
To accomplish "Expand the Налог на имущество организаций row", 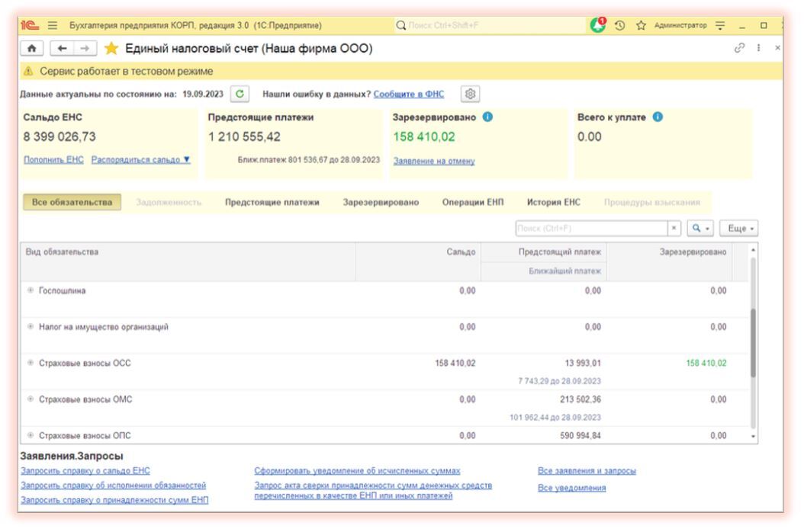I will click(x=31, y=326).
